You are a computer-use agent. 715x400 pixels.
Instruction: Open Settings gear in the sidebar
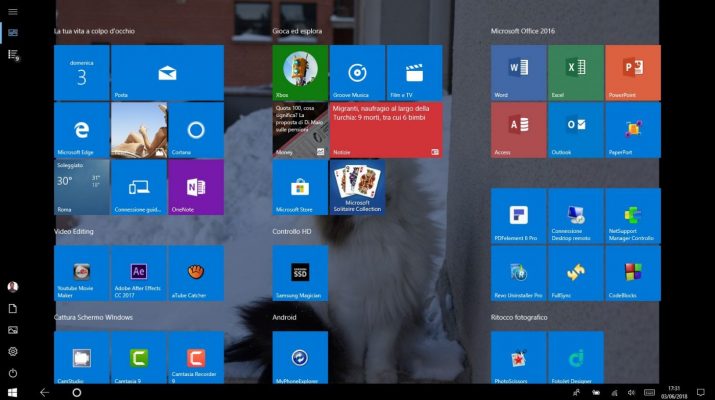[x=13, y=351]
